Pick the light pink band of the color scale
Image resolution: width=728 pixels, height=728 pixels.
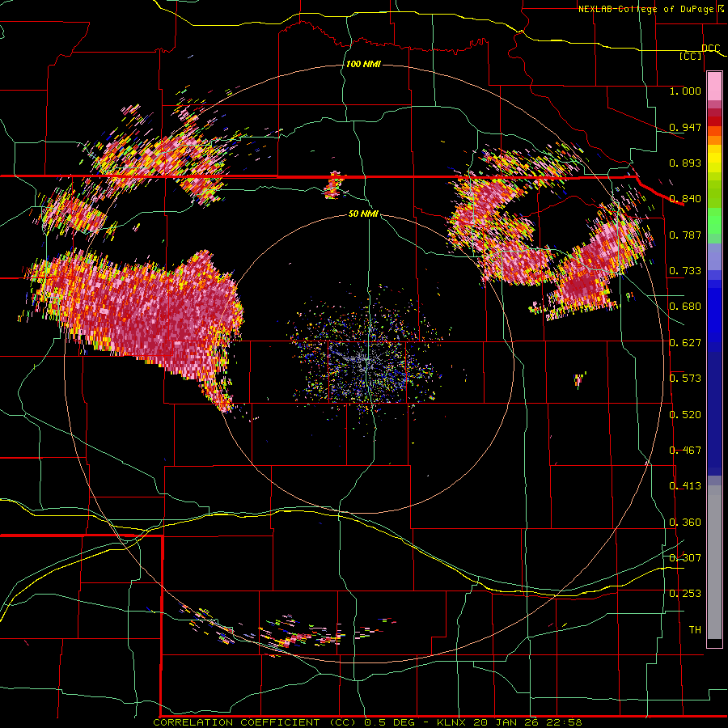tap(714, 86)
